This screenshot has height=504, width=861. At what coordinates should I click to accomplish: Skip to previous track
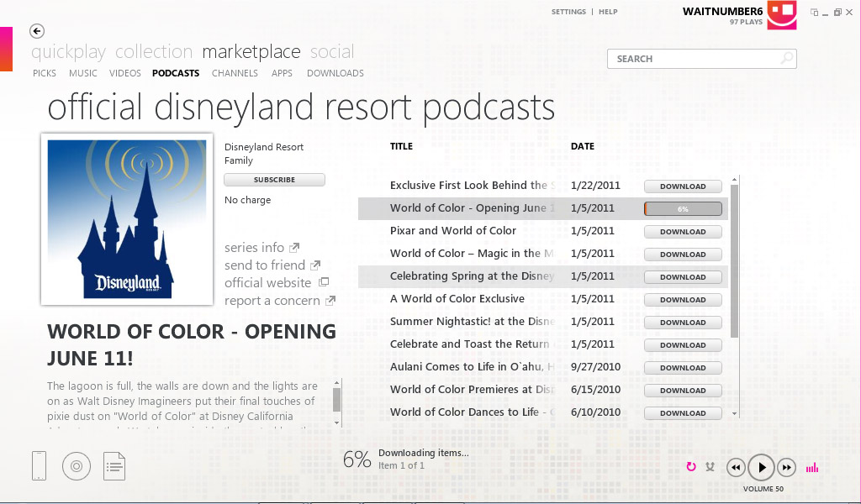tap(736, 468)
